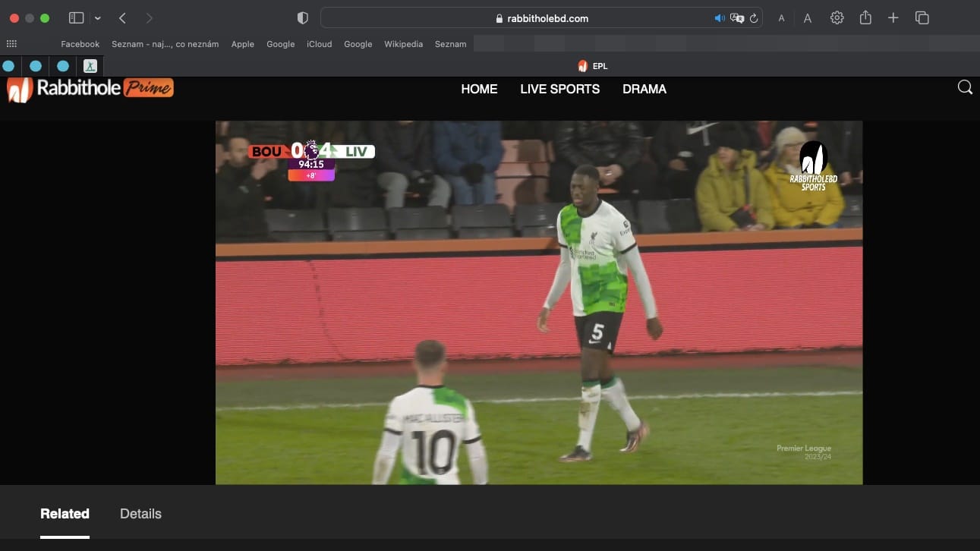Open the Wikipedia bookmark
980x551 pixels.
(403, 44)
